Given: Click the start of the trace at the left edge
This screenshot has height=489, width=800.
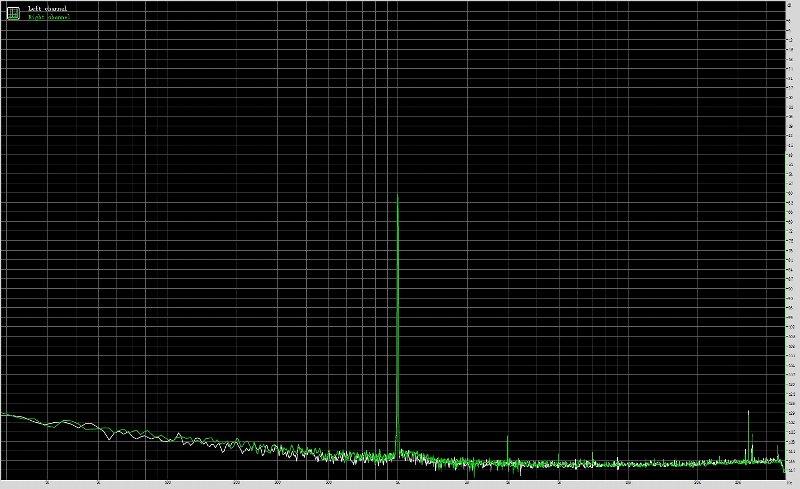Looking at the screenshot, I should [x=3, y=414].
